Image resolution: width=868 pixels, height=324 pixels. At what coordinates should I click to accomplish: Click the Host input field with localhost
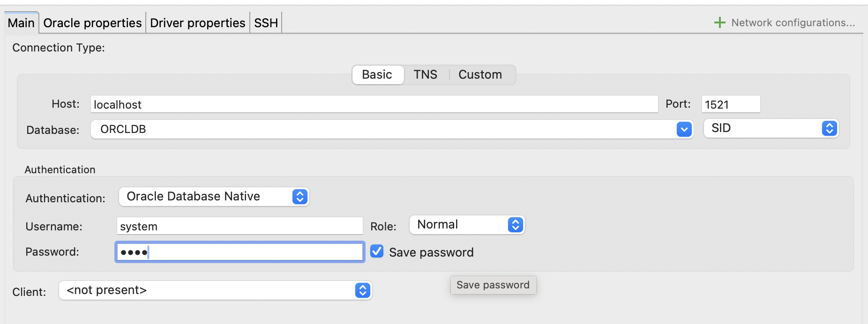(374, 104)
